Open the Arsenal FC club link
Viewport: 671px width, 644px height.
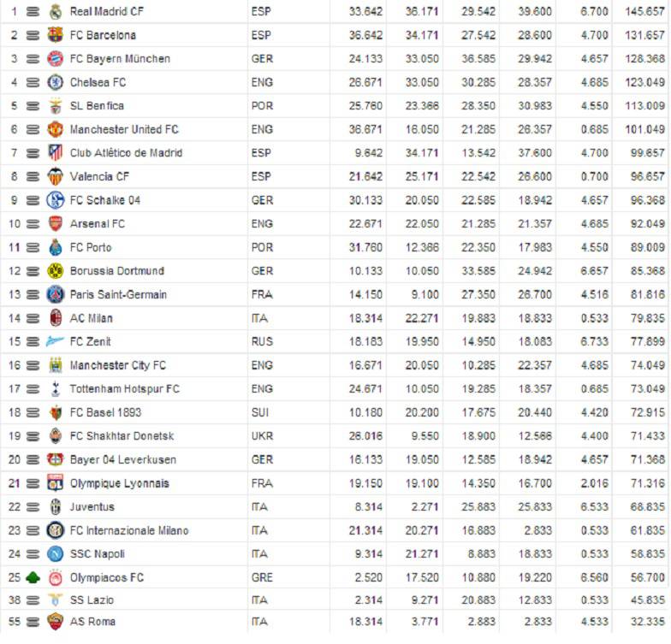[x=97, y=224]
